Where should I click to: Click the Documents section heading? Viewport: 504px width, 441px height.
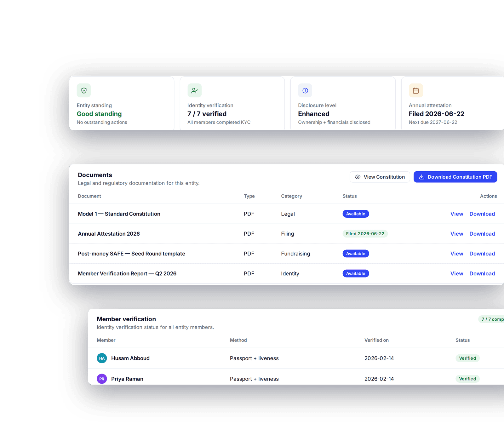(x=95, y=175)
